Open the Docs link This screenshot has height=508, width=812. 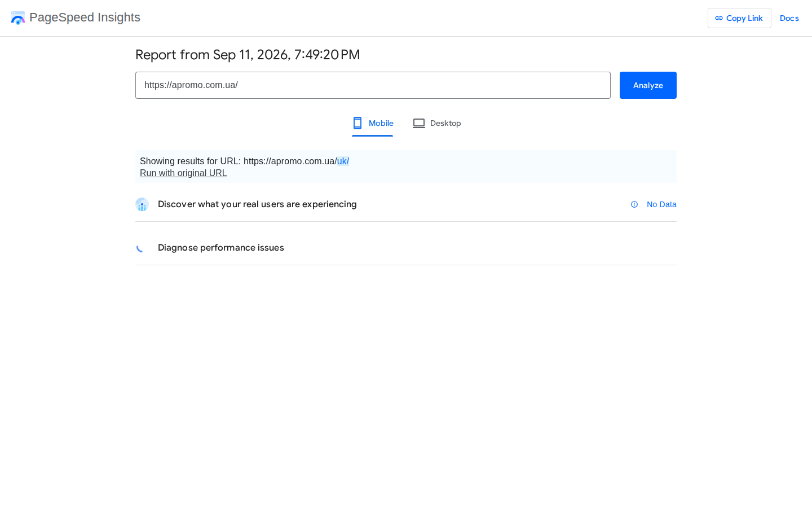pos(789,18)
